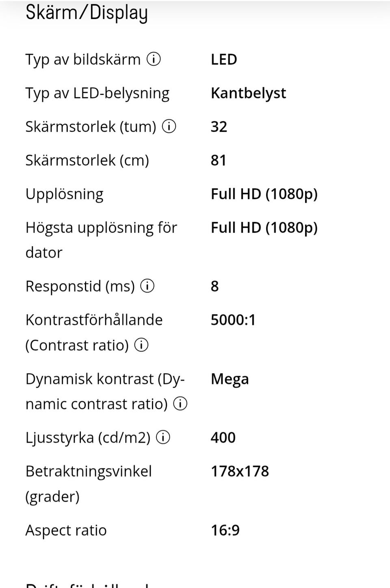Click the Skärm/Display section heading
The width and height of the screenshot is (390, 588).
tap(87, 13)
